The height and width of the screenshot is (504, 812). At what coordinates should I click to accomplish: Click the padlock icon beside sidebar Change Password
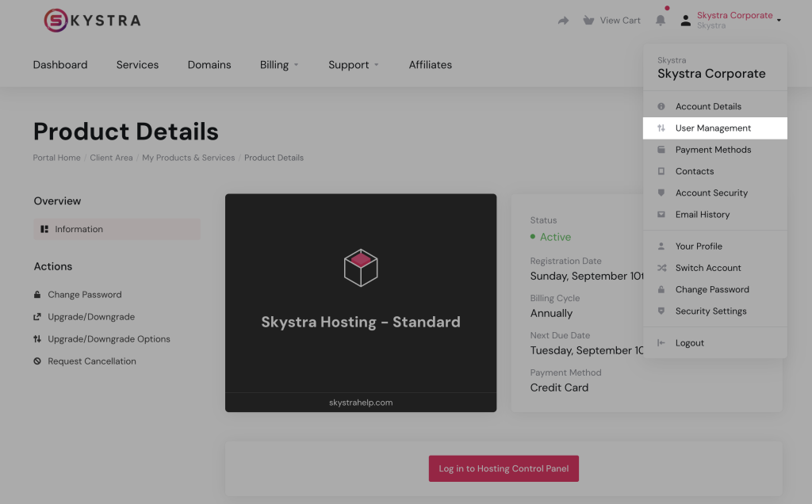tap(37, 295)
